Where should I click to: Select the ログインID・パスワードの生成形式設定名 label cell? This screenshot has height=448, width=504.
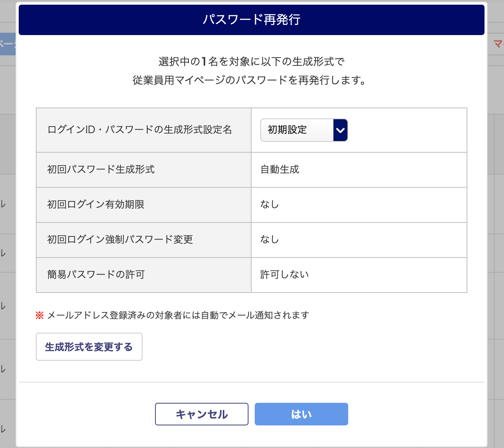pos(144,130)
